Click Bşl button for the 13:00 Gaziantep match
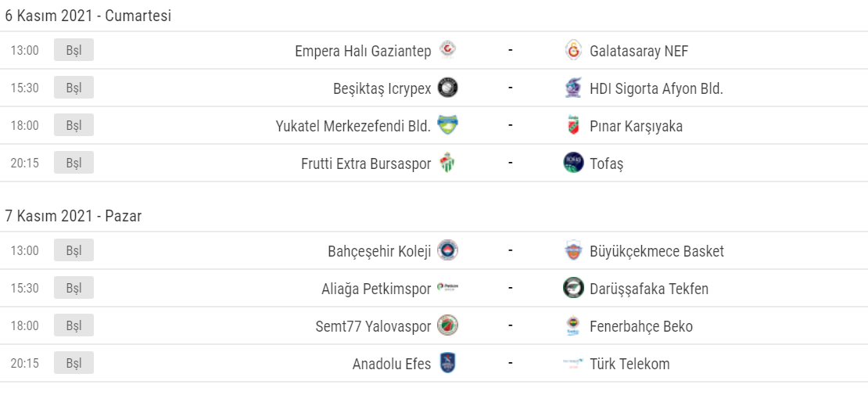868x406 pixels. pos(74,50)
